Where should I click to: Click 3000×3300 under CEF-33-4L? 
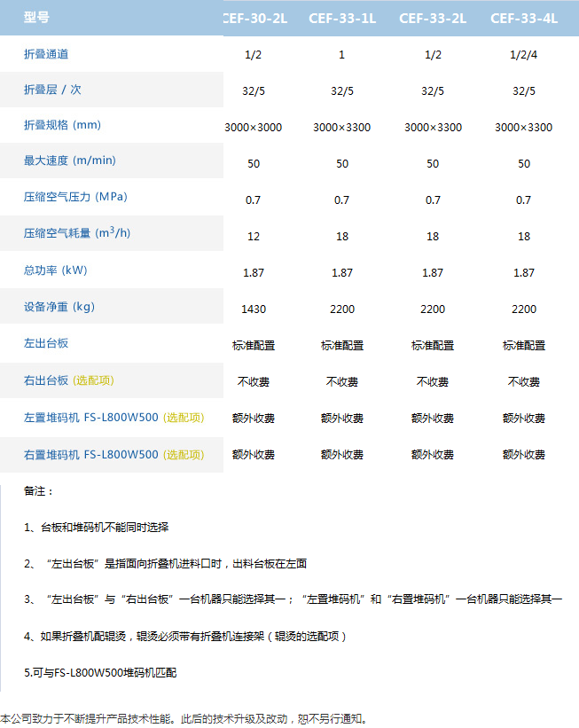pyautogui.click(x=523, y=127)
